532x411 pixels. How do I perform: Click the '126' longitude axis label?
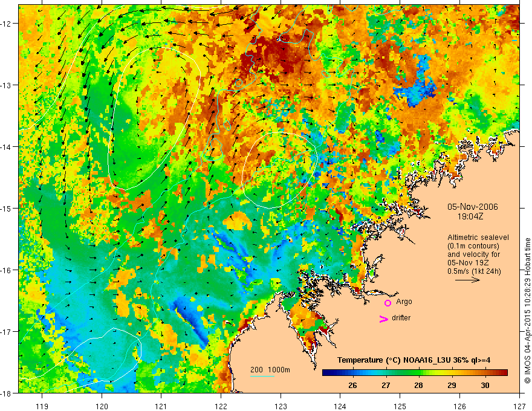click(459, 406)
